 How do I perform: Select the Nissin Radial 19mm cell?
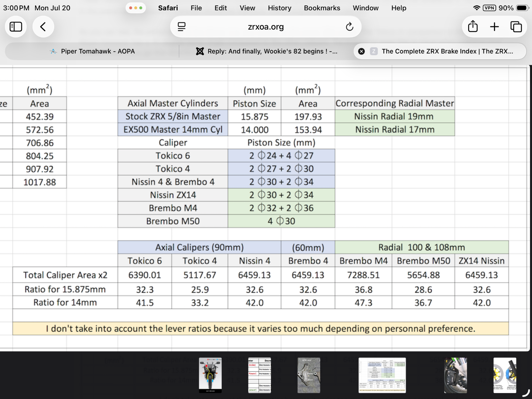click(395, 116)
